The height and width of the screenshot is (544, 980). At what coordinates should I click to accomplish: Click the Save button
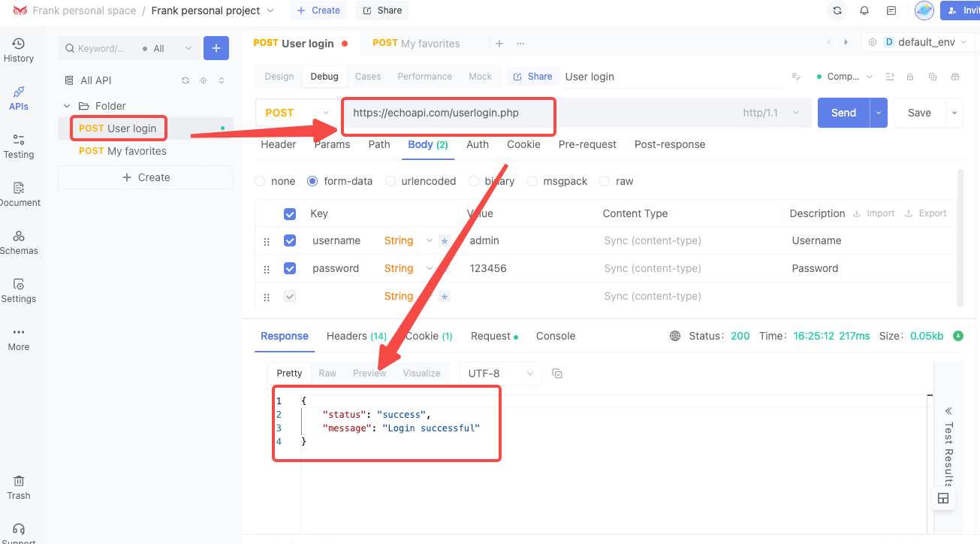(919, 113)
